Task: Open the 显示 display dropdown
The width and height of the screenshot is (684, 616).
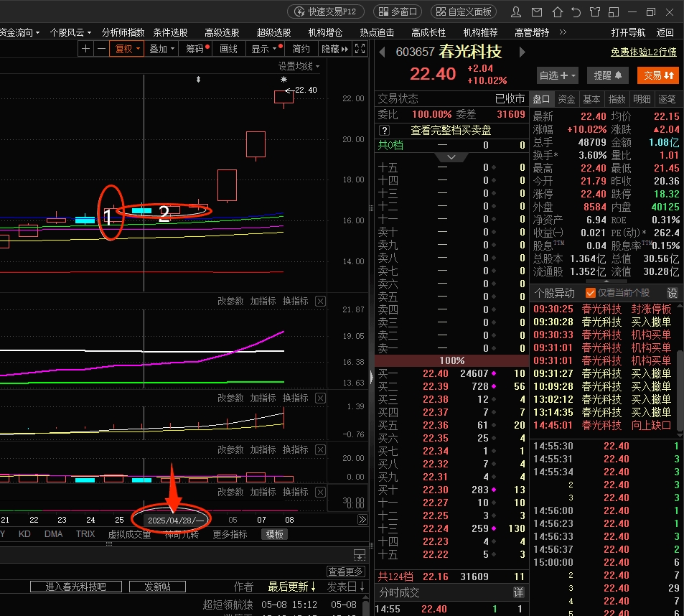Action: click(266, 49)
